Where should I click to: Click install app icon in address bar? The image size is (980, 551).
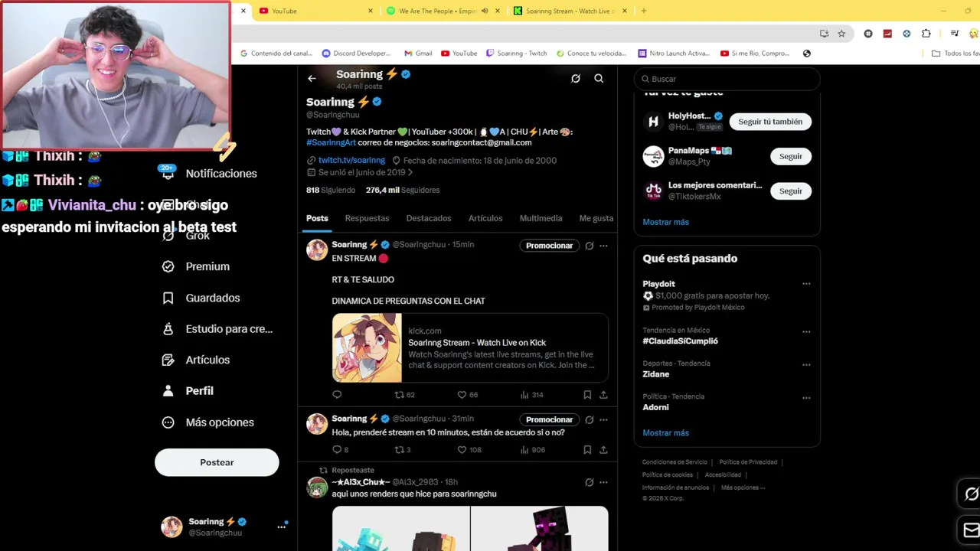click(824, 34)
